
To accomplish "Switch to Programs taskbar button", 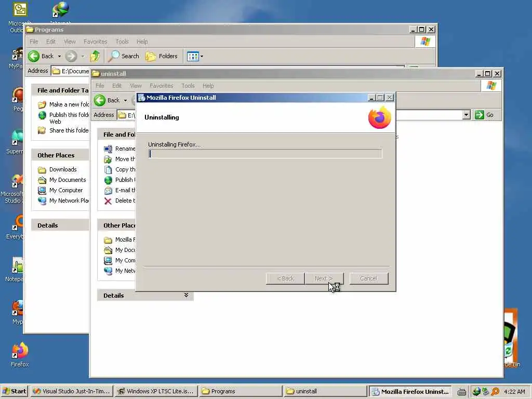I will (240, 391).
